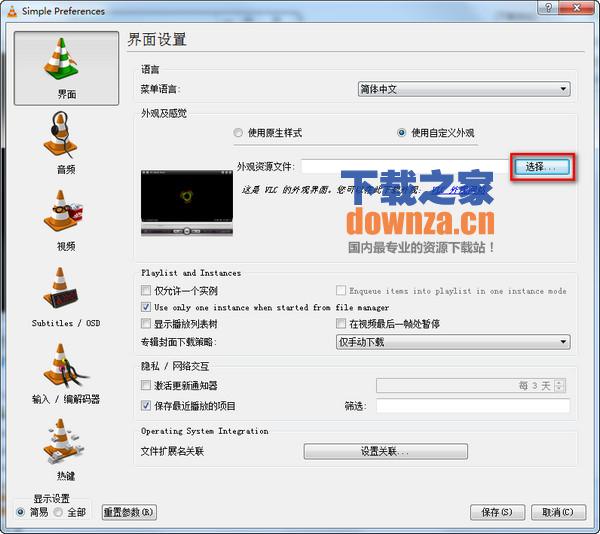The height and width of the screenshot is (534, 600).
Task: Click the 热键 label in sidebar
Action: pyautogui.click(x=66, y=476)
